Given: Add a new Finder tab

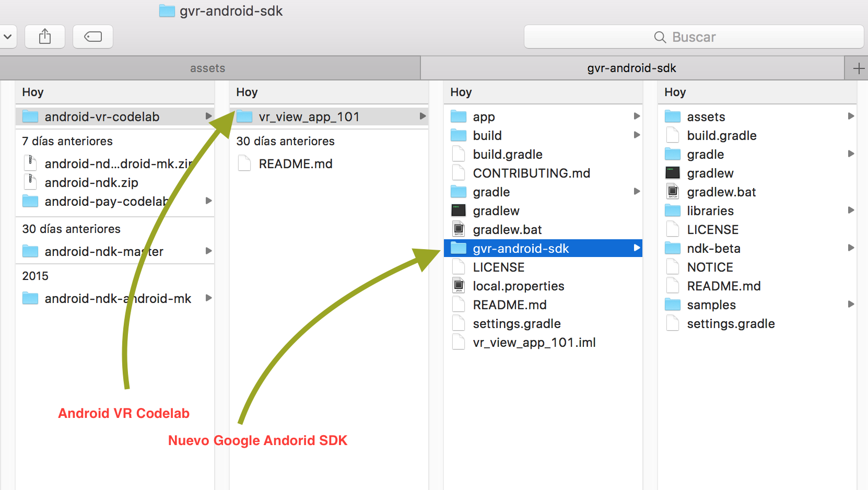Looking at the screenshot, I should (858, 68).
